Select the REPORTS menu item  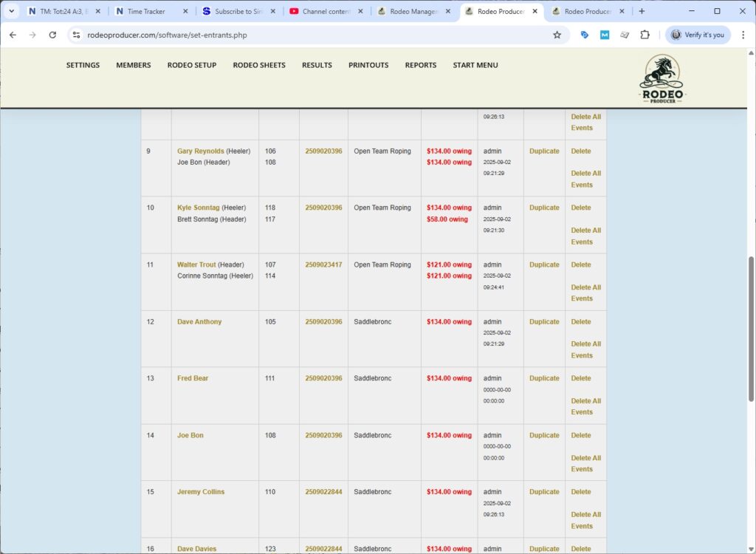[420, 65]
